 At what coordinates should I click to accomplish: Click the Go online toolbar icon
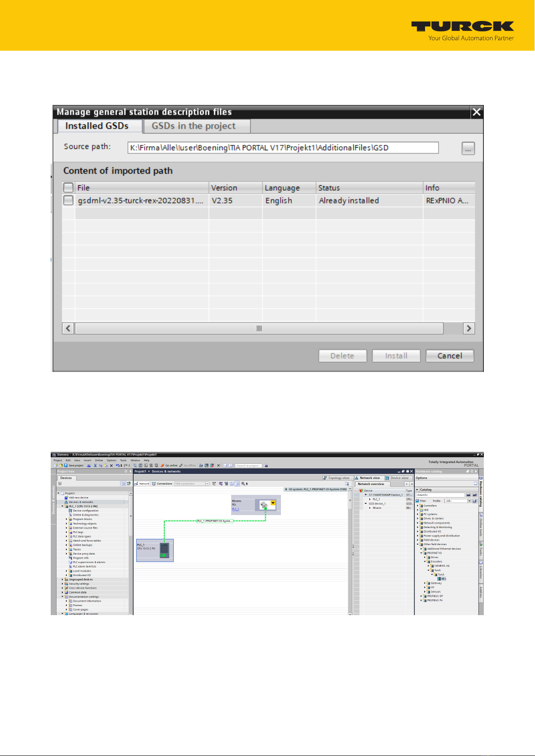(169, 466)
